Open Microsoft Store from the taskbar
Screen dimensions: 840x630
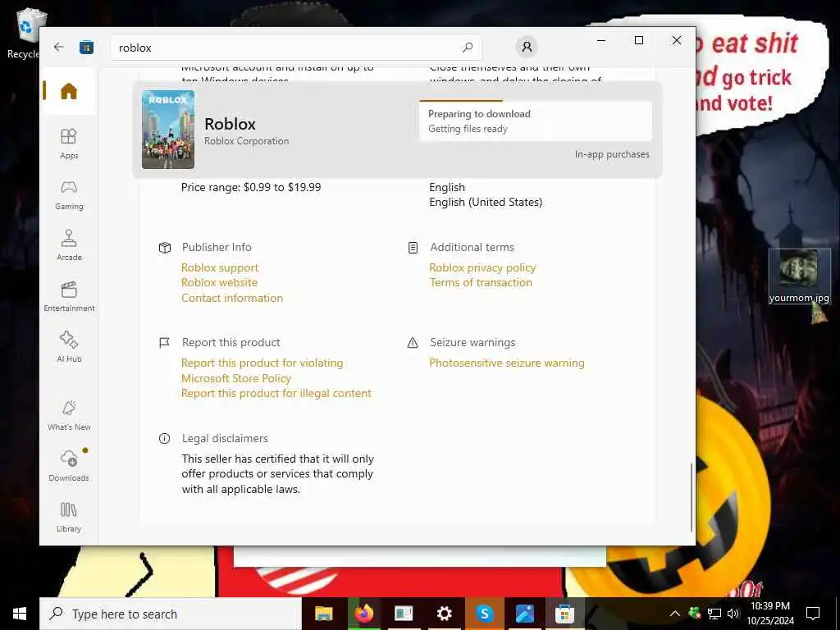(564, 614)
